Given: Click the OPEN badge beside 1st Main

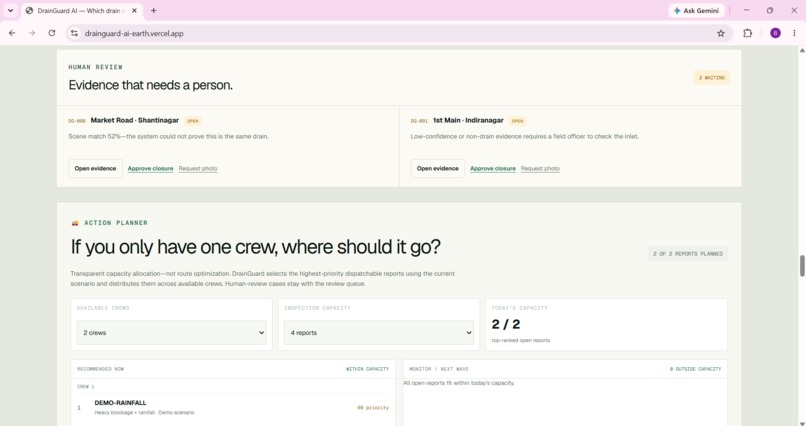Looking at the screenshot, I should (517, 121).
